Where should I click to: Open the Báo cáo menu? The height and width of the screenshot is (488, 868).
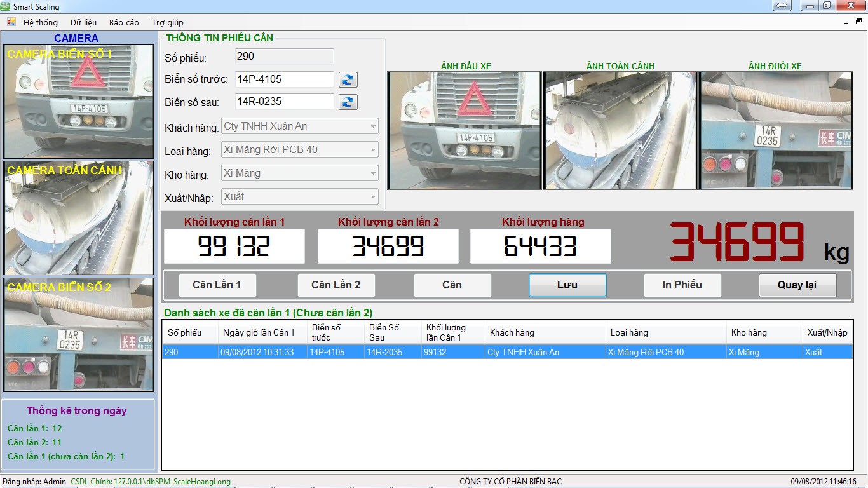point(124,22)
